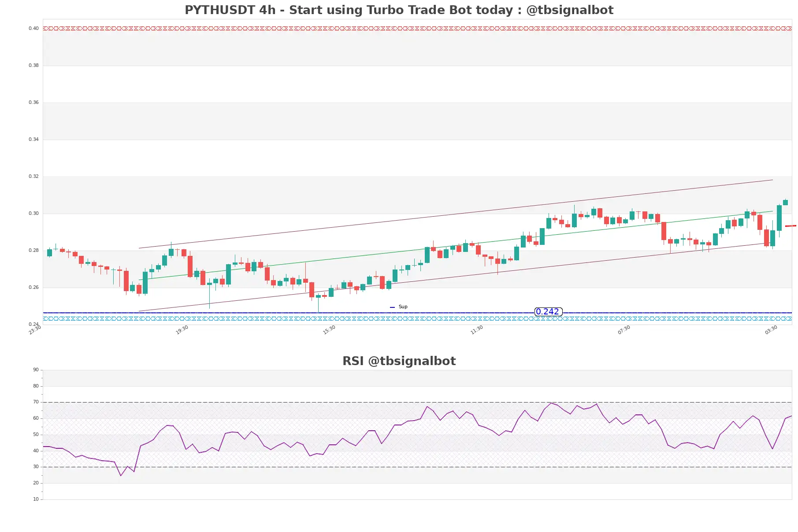
Task: Click the RSI axis value 30
Action: point(36,467)
